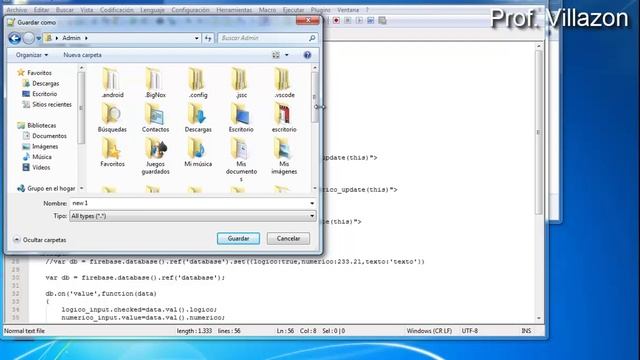
Task: Collapse folders with Ocultar carpetas
Action: pos(40,240)
